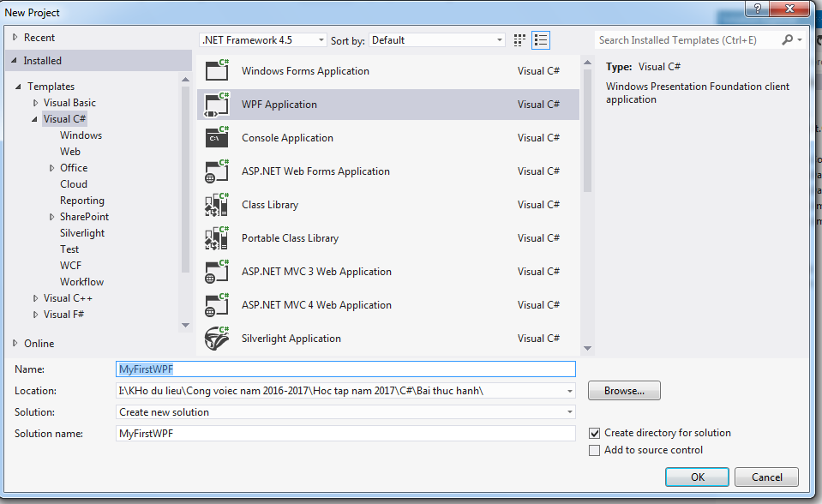The width and height of the screenshot is (822, 504).
Task: Open the dialog help question mark button
Action: 758,8
